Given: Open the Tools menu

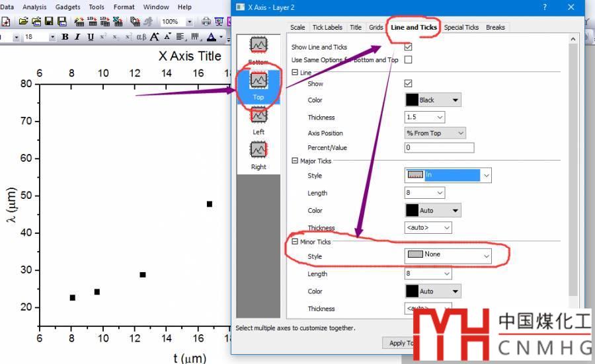Looking at the screenshot, I should [97, 7].
